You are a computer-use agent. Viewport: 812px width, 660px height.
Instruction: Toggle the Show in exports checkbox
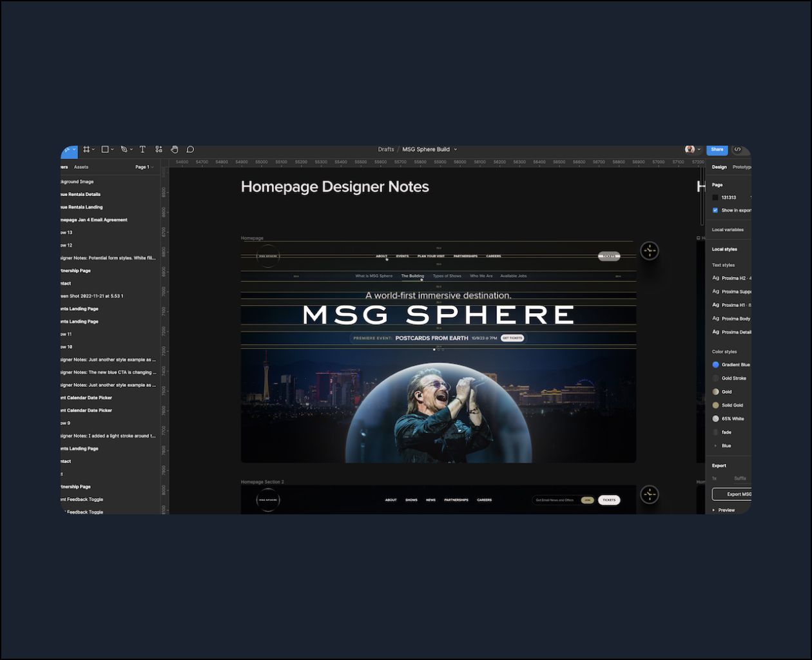click(x=715, y=210)
